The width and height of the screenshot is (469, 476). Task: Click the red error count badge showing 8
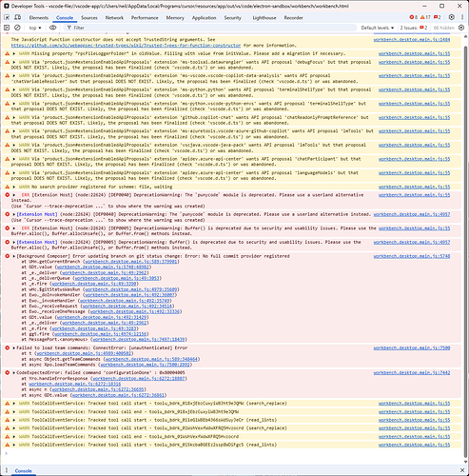click(x=414, y=17)
